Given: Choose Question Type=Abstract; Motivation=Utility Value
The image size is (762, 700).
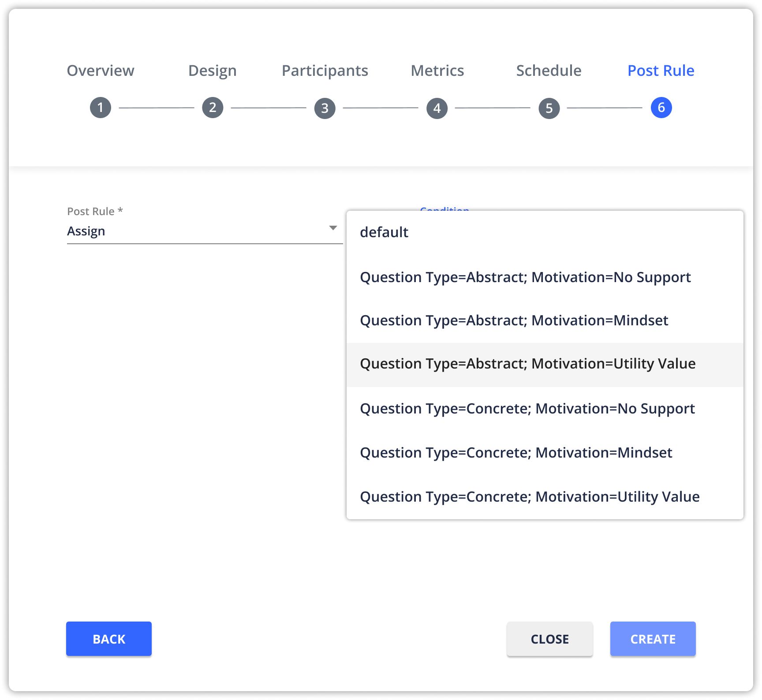Looking at the screenshot, I should tap(527, 364).
